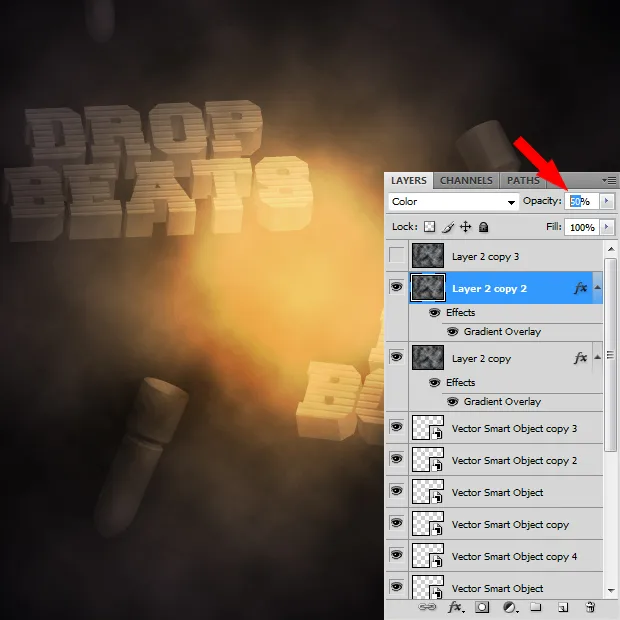Add a layer mask using bottom icon
Image resolution: width=620 pixels, height=620 pixels.
click(482, 607)
